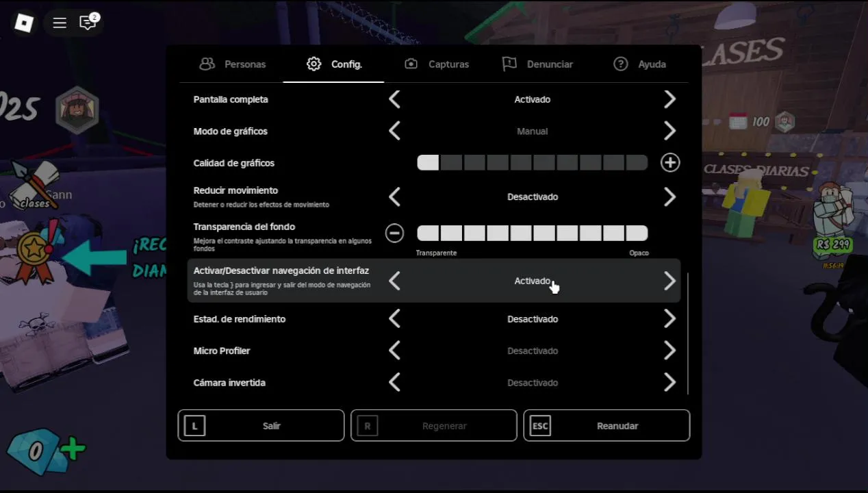The image size is (868, 493).
Task: Click the Regenerar button
Action: pyautogui.click(x=433, y=425)
